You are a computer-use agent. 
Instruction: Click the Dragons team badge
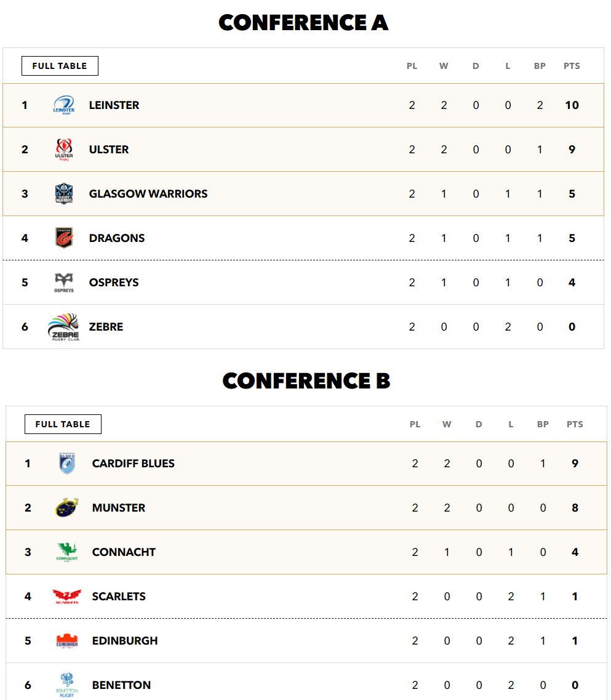64,238
